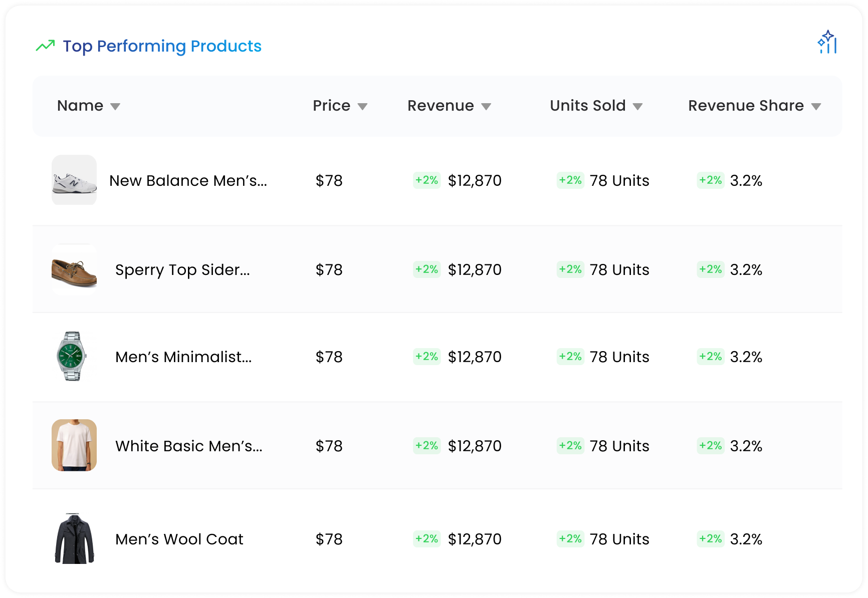This screenshot has width=868, height=598.
Task: Click the +2% revenue badge in Men's Minimalist row
Action: click(x=427, y=357)
